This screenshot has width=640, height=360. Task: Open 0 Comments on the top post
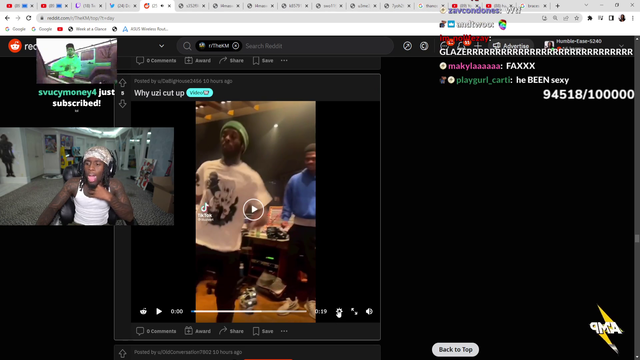pyautogui.click(x=156, y=60)
